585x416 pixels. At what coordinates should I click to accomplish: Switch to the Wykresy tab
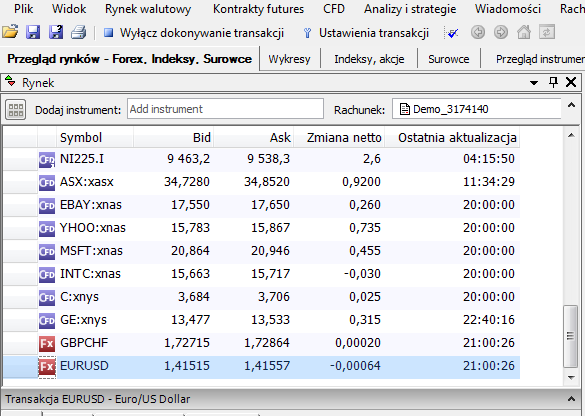coord(290,59)
